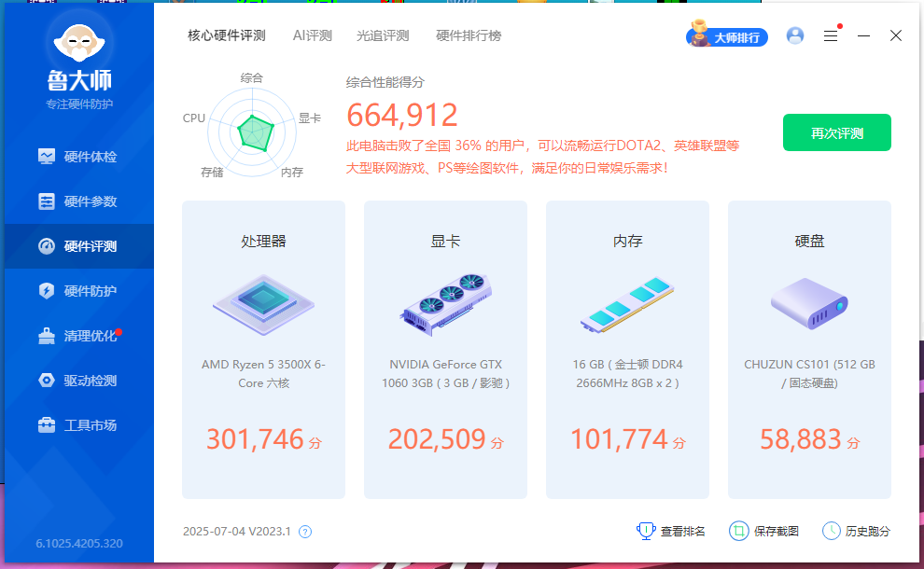Viewport: 924px width, 569px height.
Task: Open the hamburger main menu
Action: point(831,36)
